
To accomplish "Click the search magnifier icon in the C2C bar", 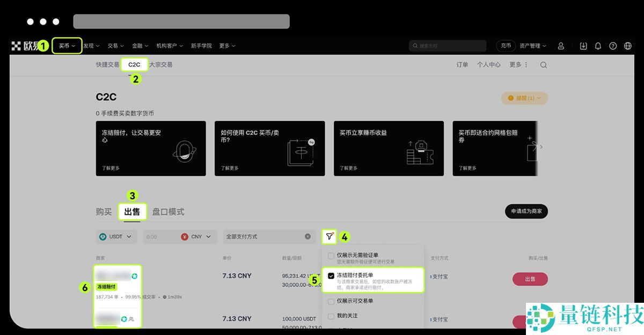I will 544,64.
